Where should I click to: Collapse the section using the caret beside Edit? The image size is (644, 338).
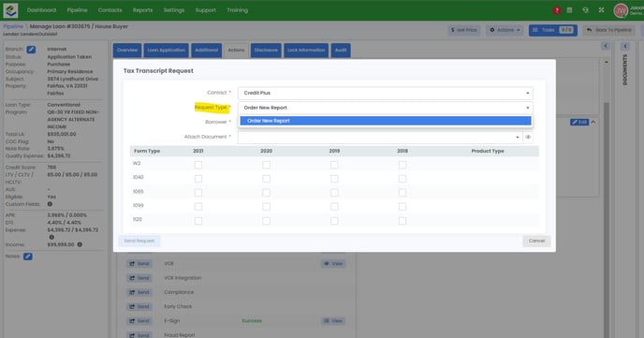tap(593, 122)
